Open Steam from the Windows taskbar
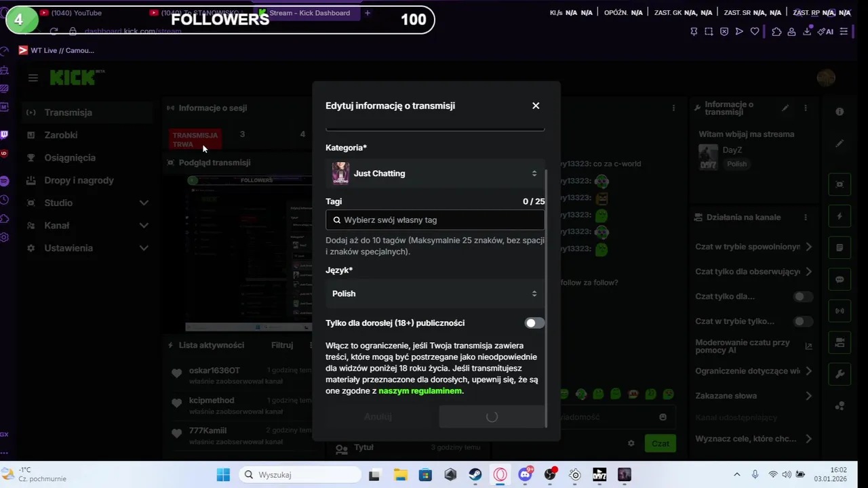Image resolution: width=868 pixels, height=488 pixels. 475,475
